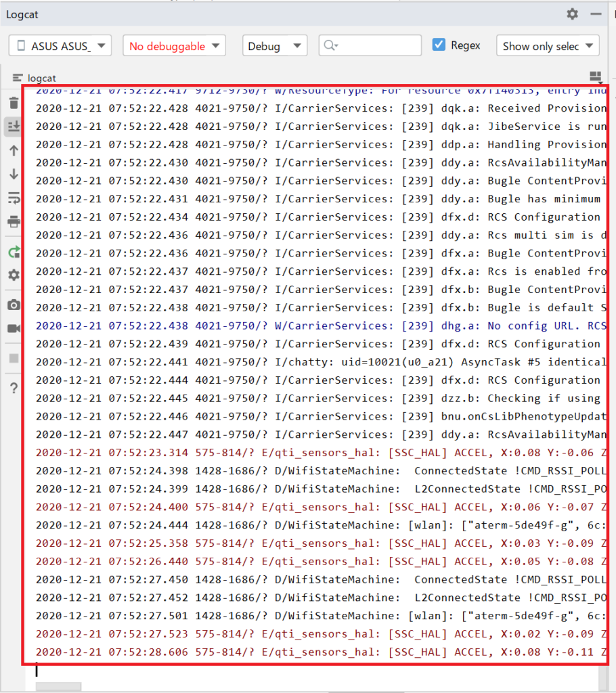Click the 07:52:23.314 qti_sensors_hal error line
Image resolution: width=616 pixels, height=693 pixels.
321,453
